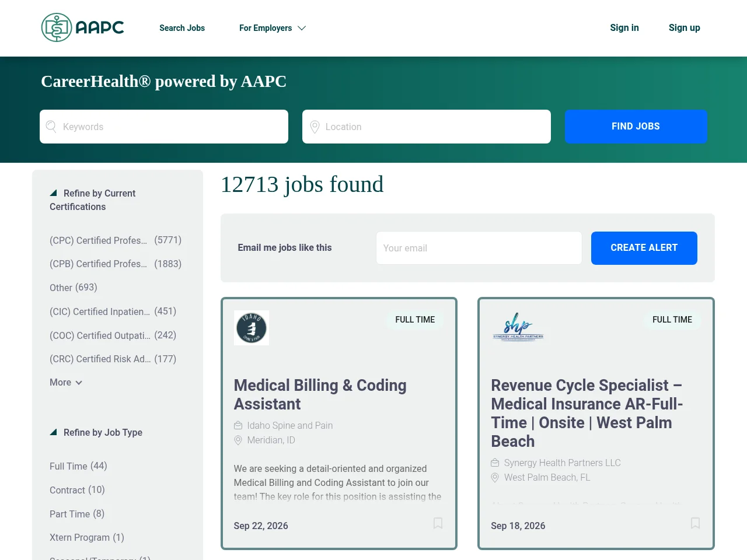Click the FIND JOBS button

point(636,127)
